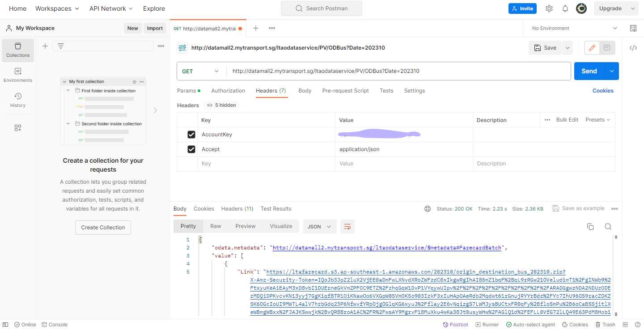This screenshot has width=644, height=329.
Task: Click the Search Postman field
Action: pos(322,8)
